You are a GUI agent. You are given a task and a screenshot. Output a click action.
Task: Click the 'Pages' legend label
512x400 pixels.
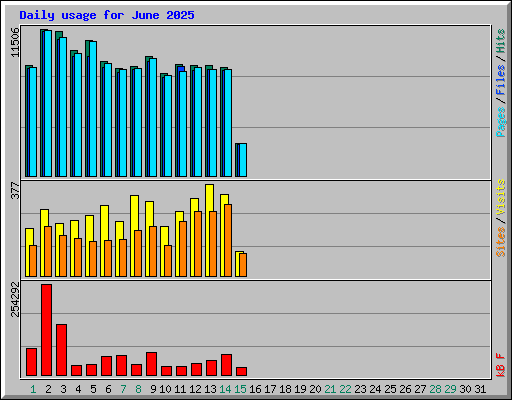pos(501,122)
